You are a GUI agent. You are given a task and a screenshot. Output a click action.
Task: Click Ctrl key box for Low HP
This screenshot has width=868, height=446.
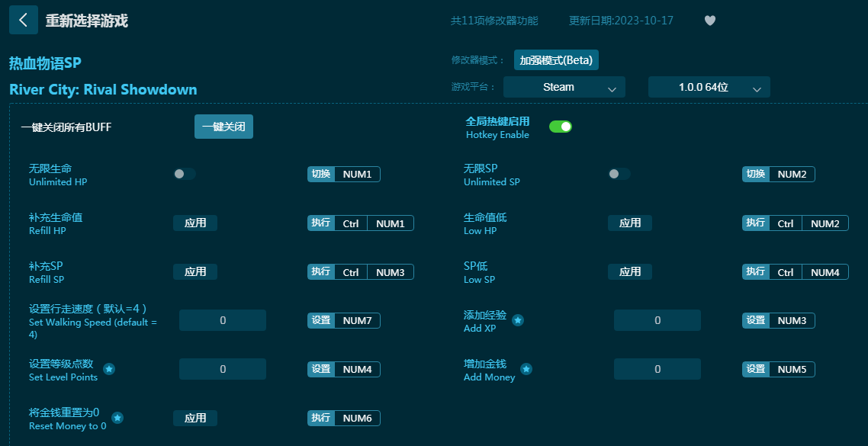(785, 223)
